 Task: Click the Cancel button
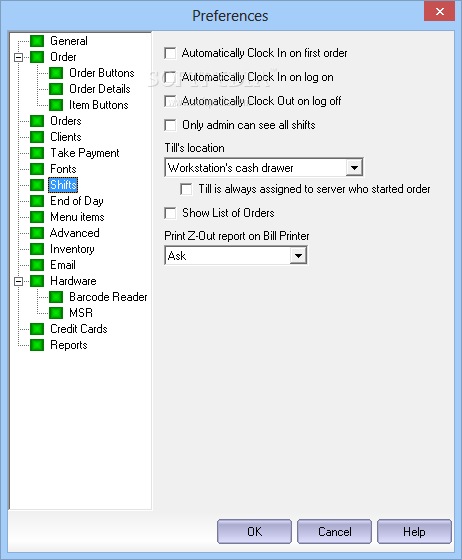tap(334, 532)
